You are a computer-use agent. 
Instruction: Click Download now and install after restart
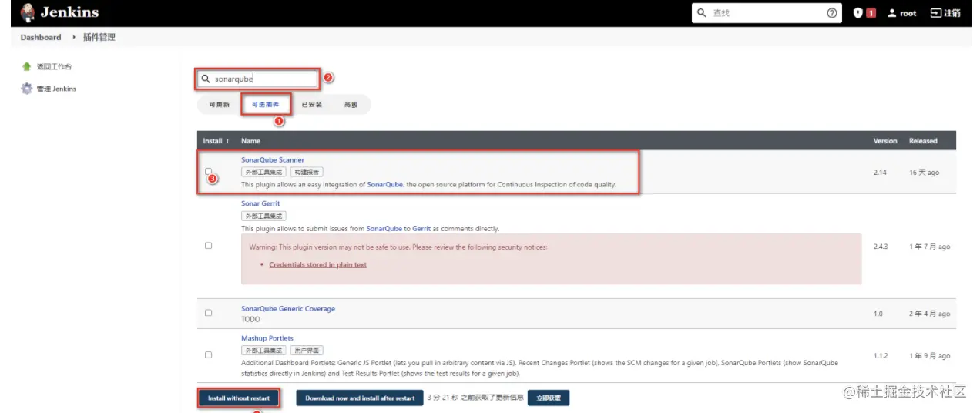(x=360, y=398)
